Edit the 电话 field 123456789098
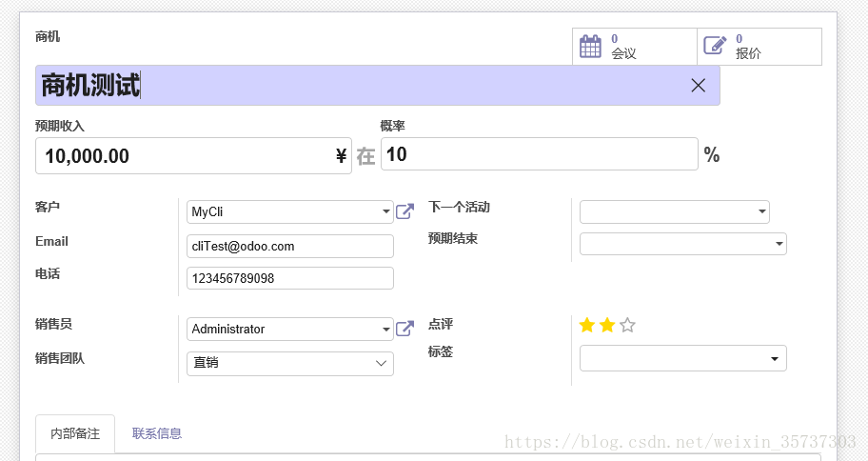 pos(290,278)
